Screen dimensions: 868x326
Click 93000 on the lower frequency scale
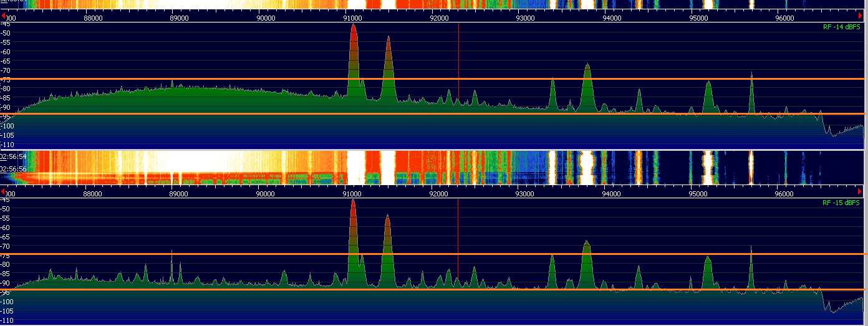pos(525,194)
